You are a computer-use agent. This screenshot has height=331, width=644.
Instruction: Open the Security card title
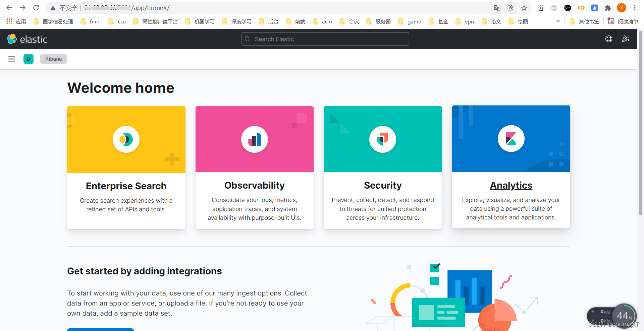383,185
